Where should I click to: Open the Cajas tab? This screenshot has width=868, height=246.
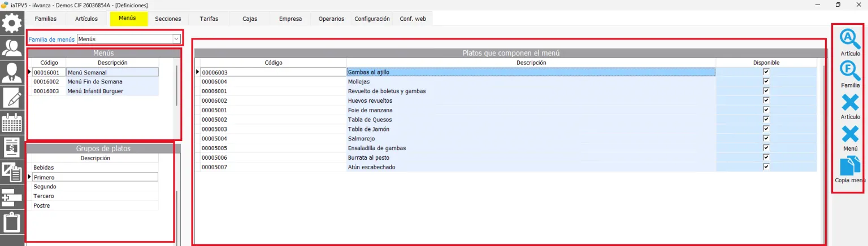point(250,19)
